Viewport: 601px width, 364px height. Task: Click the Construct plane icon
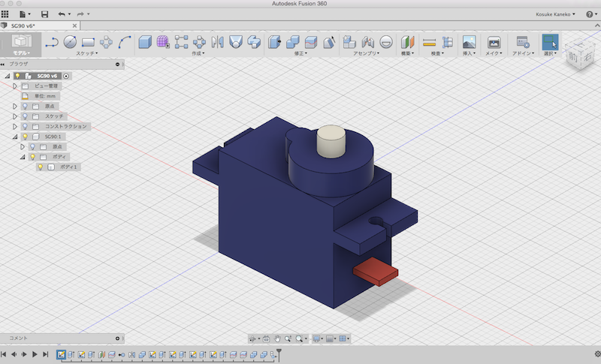(407, 42)
